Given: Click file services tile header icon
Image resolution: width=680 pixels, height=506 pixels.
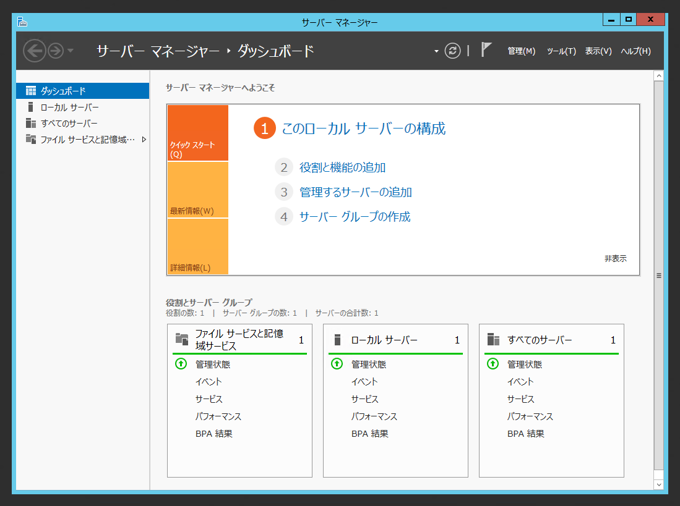Looking at the screenshot, I should pyautogui.click(x=182, y=339).
